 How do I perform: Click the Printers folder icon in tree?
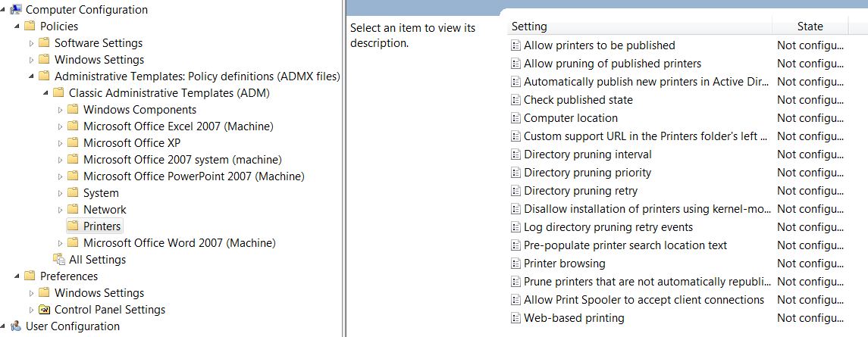pos(73,226)
